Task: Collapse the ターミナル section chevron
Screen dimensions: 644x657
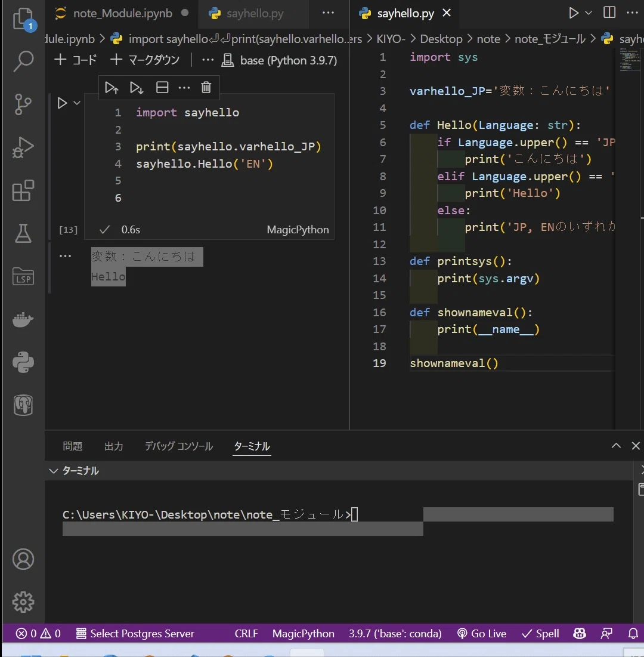Action: (53, 471)
